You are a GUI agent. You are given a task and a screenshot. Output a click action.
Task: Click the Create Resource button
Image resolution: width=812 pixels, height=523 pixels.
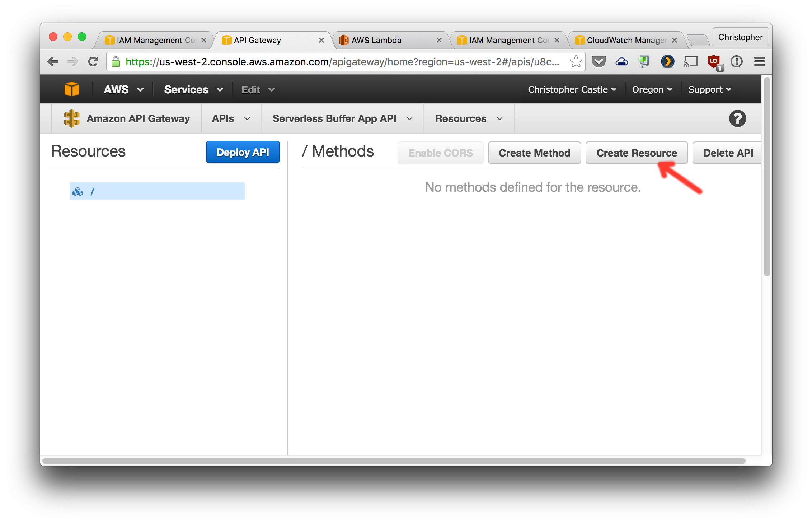[637, 153]
